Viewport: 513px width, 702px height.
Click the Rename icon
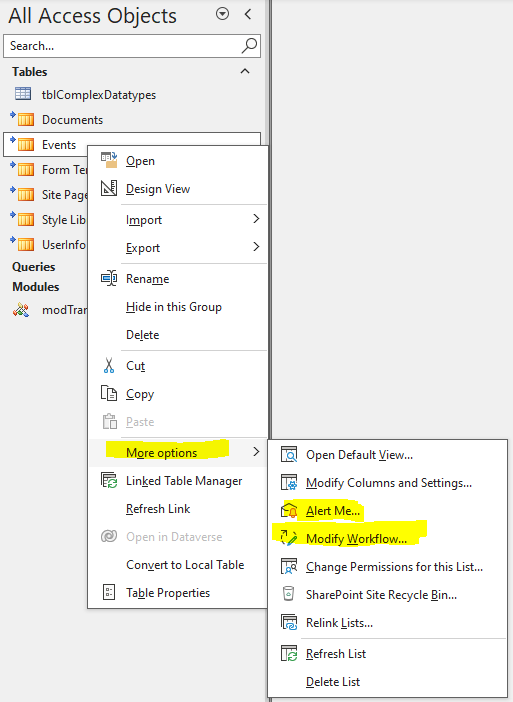point(109,278)
